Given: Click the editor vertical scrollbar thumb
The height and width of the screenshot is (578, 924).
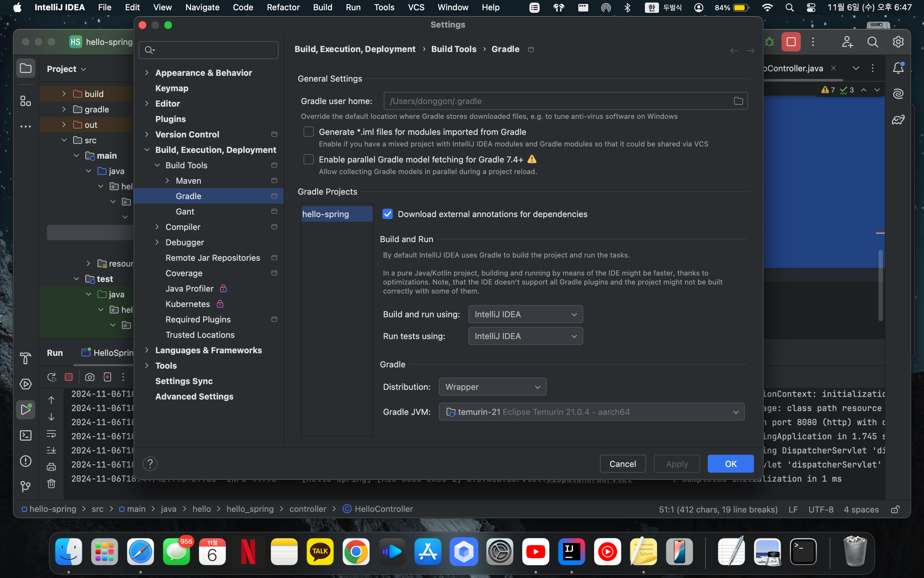Looking at the screenshot, I should click(x=880, y=285).
